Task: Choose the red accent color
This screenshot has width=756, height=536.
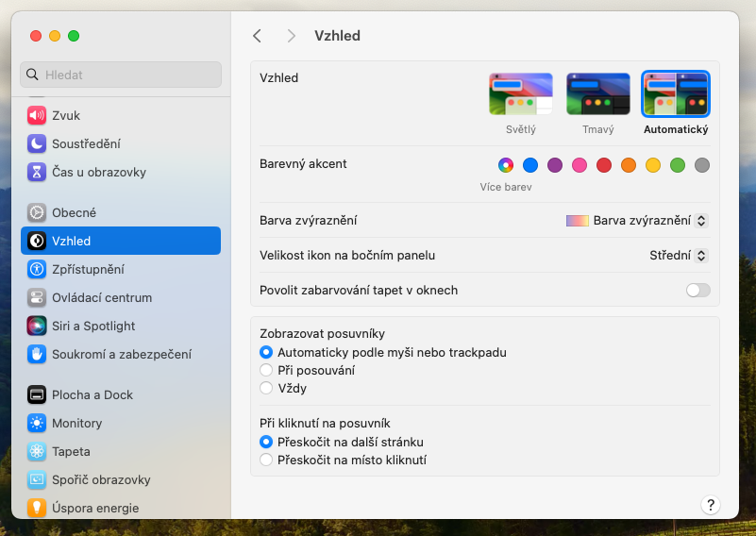Action: pos(604,165)
